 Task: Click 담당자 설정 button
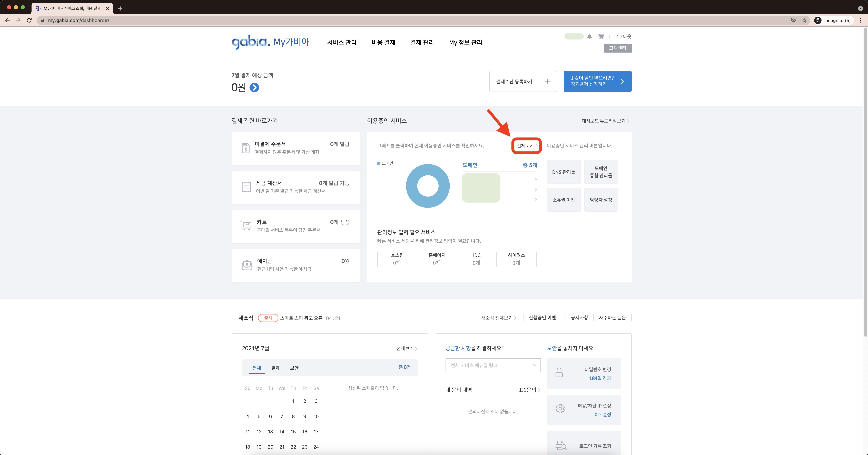601,200
